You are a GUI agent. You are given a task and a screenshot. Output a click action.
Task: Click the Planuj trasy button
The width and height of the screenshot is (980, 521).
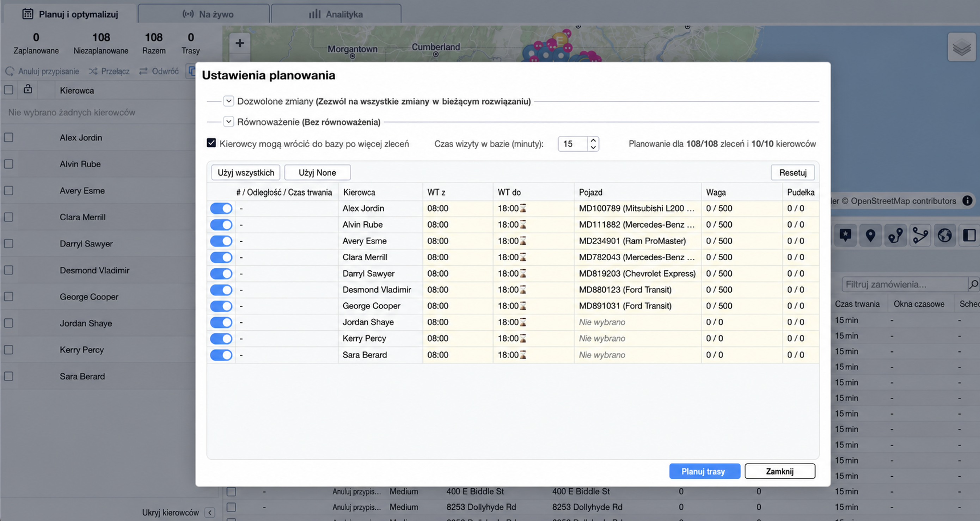pyautogui.click(x=705, y=472)
